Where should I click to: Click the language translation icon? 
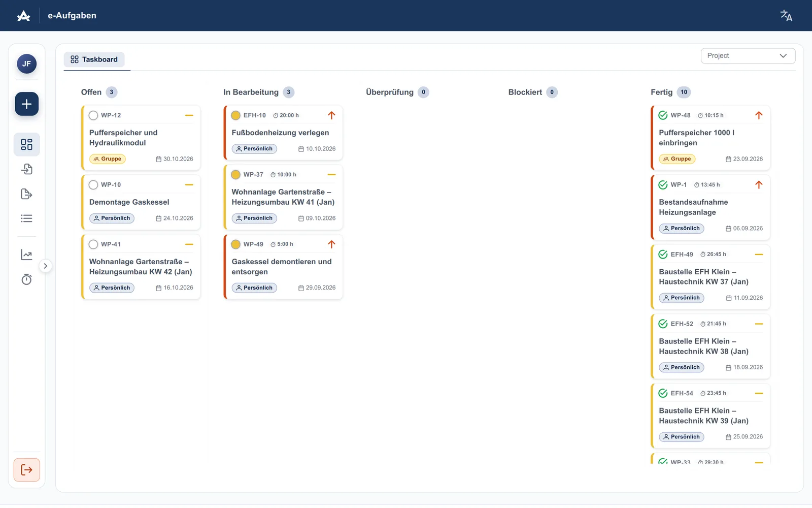click(786, 16)
